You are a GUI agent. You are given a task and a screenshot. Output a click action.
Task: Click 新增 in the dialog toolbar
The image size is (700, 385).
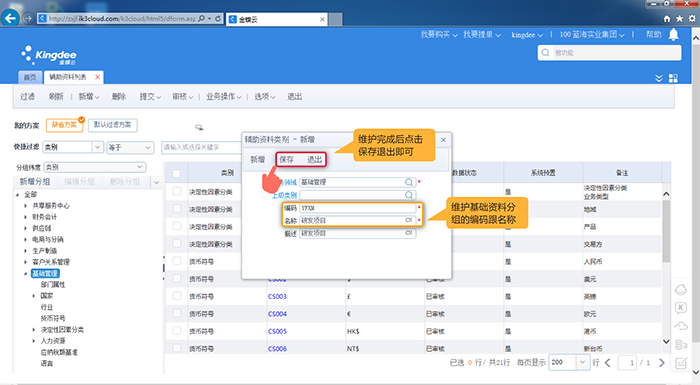(258, 159)
